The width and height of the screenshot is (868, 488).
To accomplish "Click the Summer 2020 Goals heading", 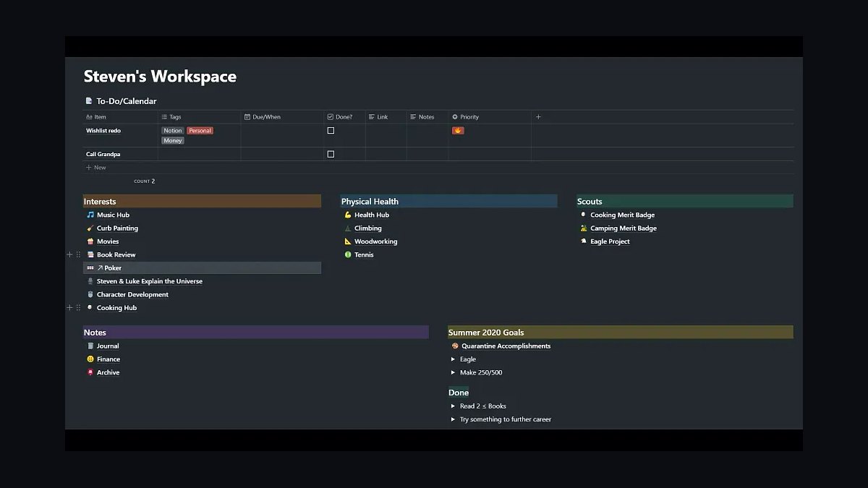I will coord(621,333).
